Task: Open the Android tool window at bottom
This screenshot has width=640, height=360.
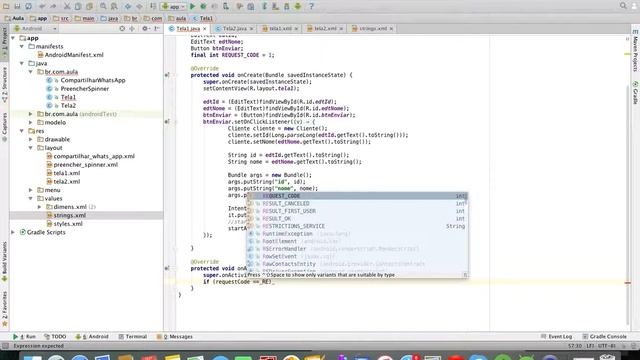Action: point(92,337)
